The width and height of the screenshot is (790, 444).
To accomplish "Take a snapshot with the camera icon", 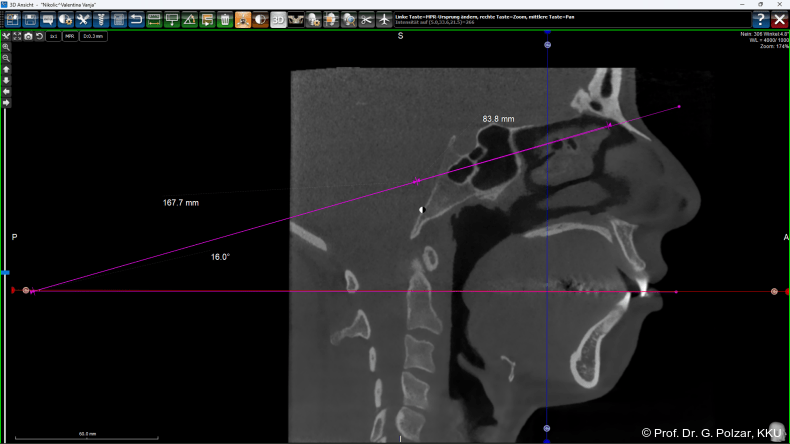I will pos(28,36).
